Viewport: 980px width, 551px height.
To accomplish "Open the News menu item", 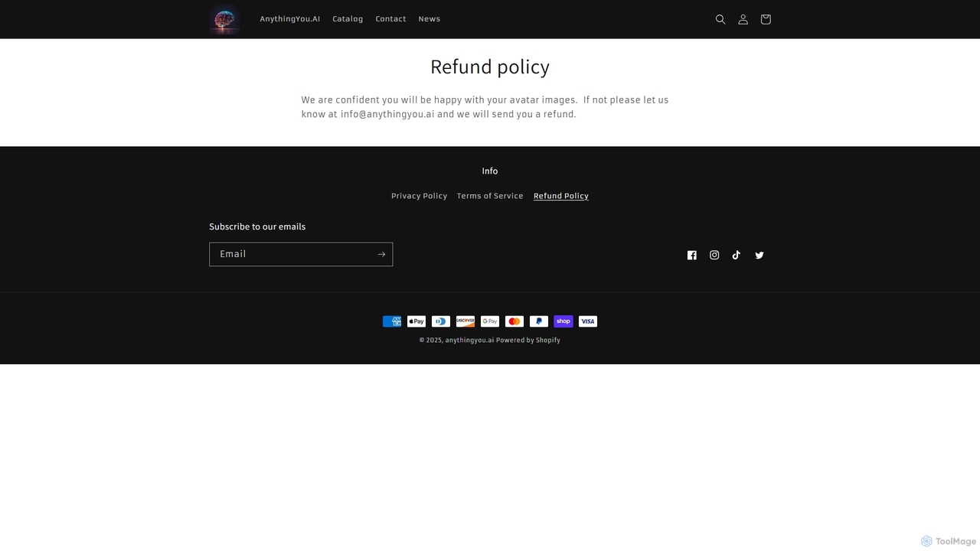I will click(430, 19).
